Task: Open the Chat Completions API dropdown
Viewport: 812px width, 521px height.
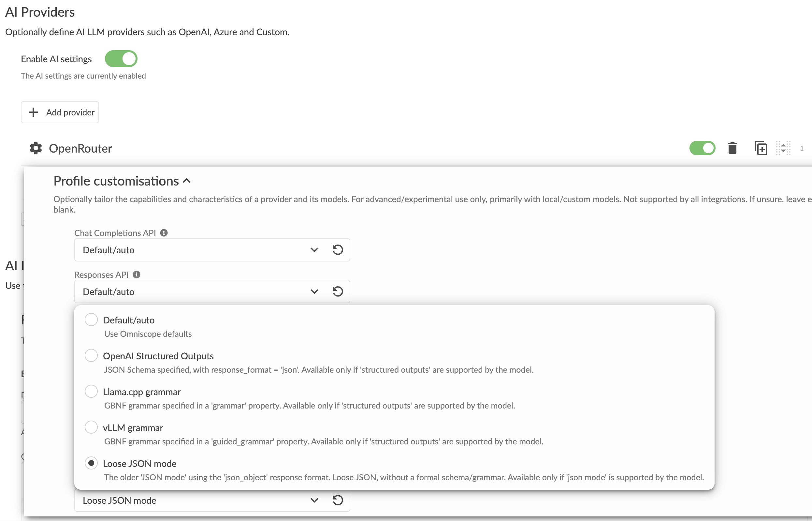Action: pos(196,250)
